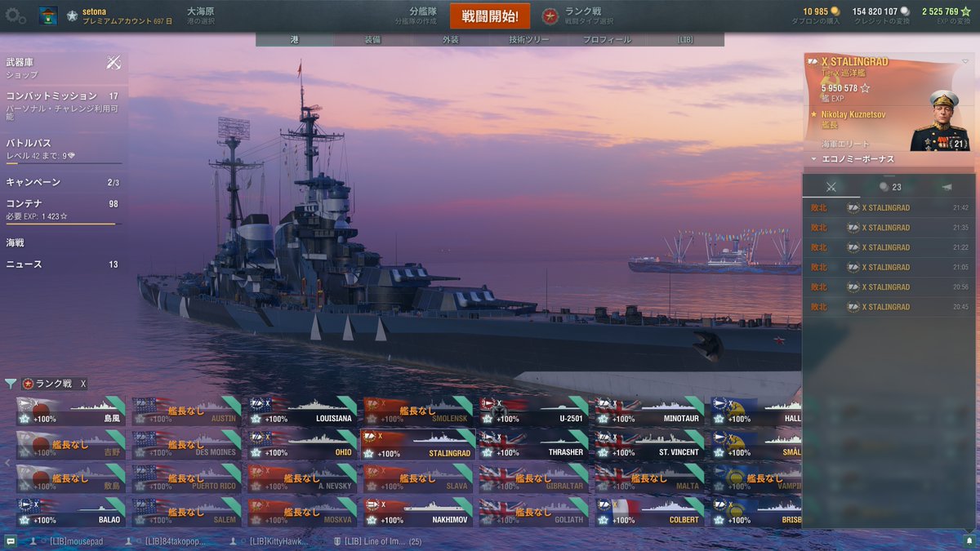Screen dimensions: 980x551
Task: Open the Armory crossed-swords icon
Action: (114, 63)
